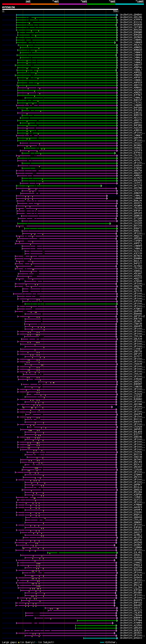Click the purple ~60% identity legend bar
The height and width of the screenshot is (644, 146).
pyautogui.click(x=73, y=4)
